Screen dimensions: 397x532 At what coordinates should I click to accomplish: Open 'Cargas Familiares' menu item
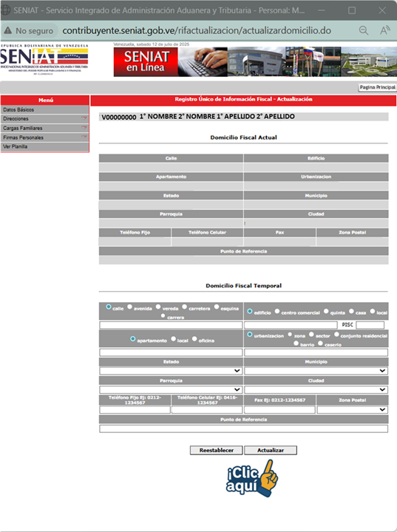click(45, 128)
